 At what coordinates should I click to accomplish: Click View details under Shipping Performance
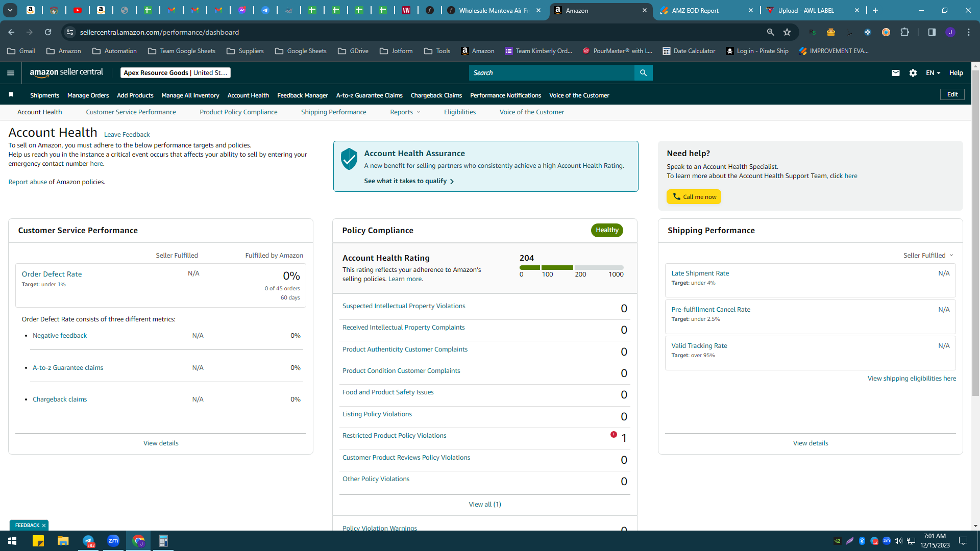pos(811,443)
